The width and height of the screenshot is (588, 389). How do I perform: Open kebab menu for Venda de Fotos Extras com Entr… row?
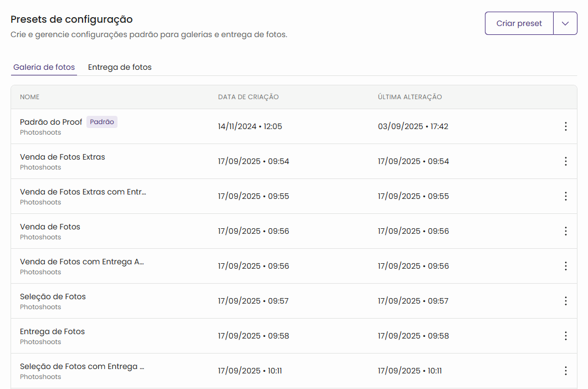click(x=565, y=196)
